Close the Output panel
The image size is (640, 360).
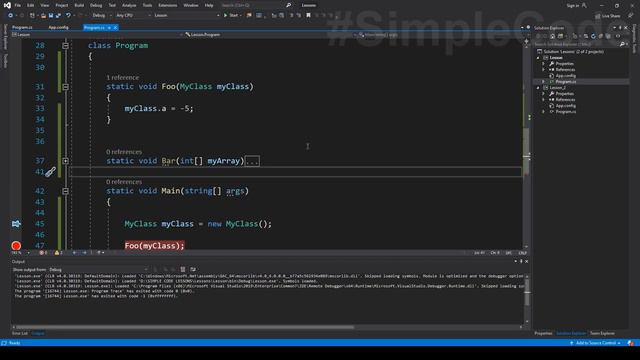[x=527, y=262]
